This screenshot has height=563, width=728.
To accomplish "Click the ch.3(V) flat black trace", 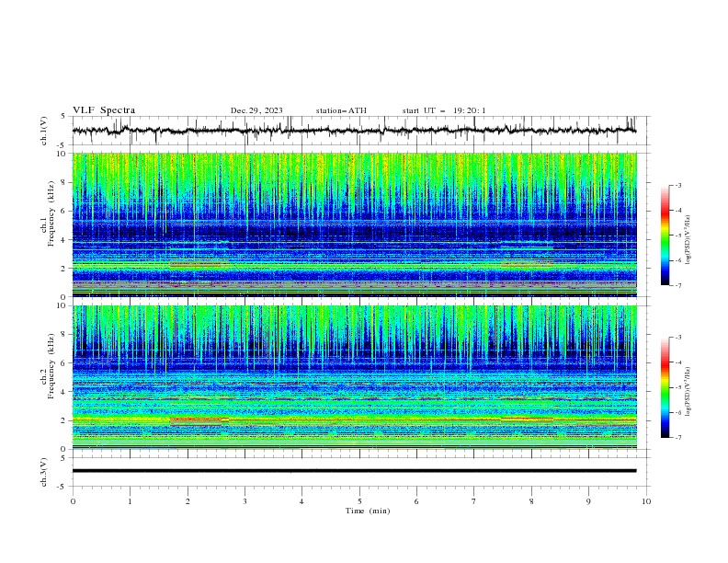I will (x=354, y=471).
